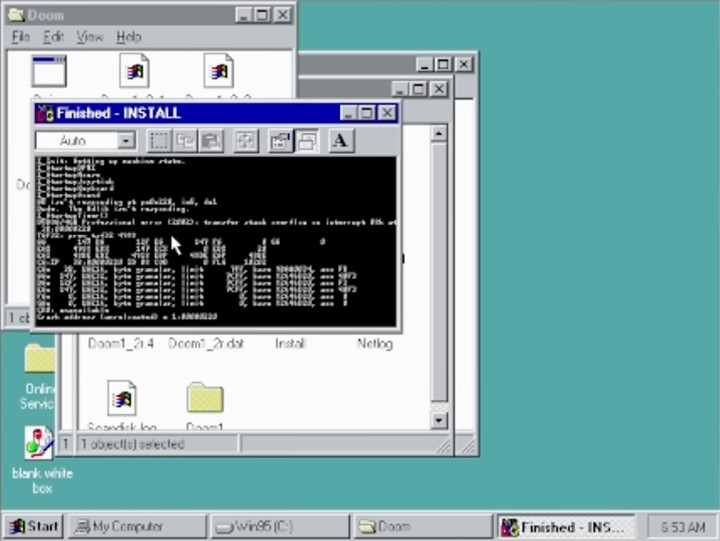Select the Doom1 folder icon
Screen dimensions: 720x541
[x=204, y=400]
